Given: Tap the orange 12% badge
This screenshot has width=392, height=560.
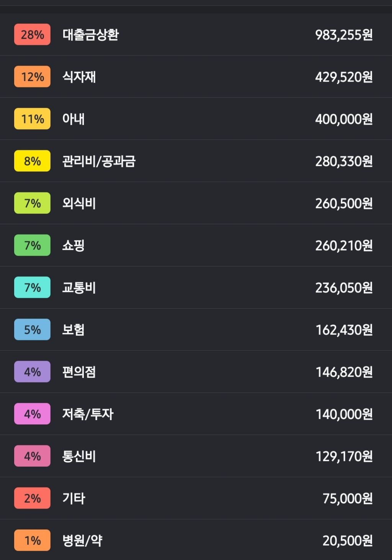Looking at the screenshot, I should (32, 77).
